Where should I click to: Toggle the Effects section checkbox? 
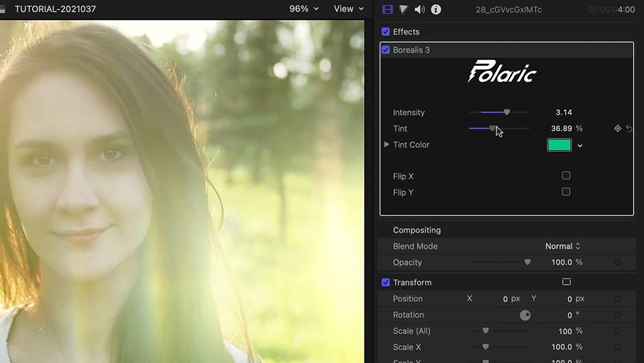pyautogui.click(x=386, y=32)
